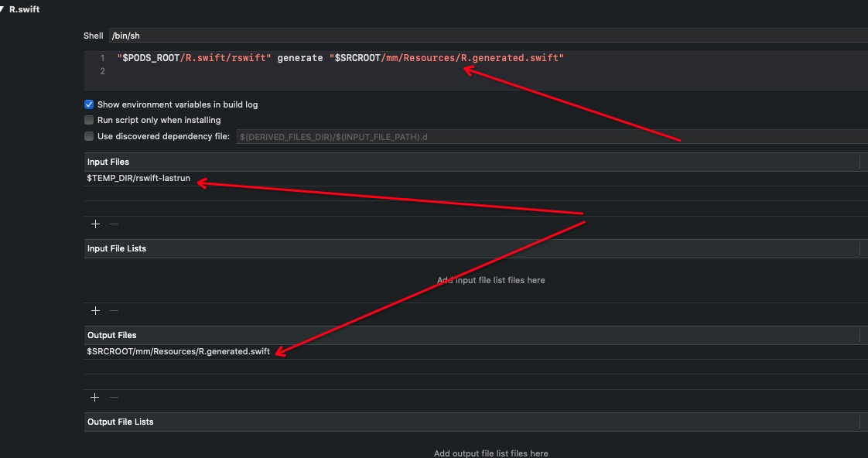Add an input file list with plus
This screenshot has width=868, height=458.
click(x=95, y=310)
